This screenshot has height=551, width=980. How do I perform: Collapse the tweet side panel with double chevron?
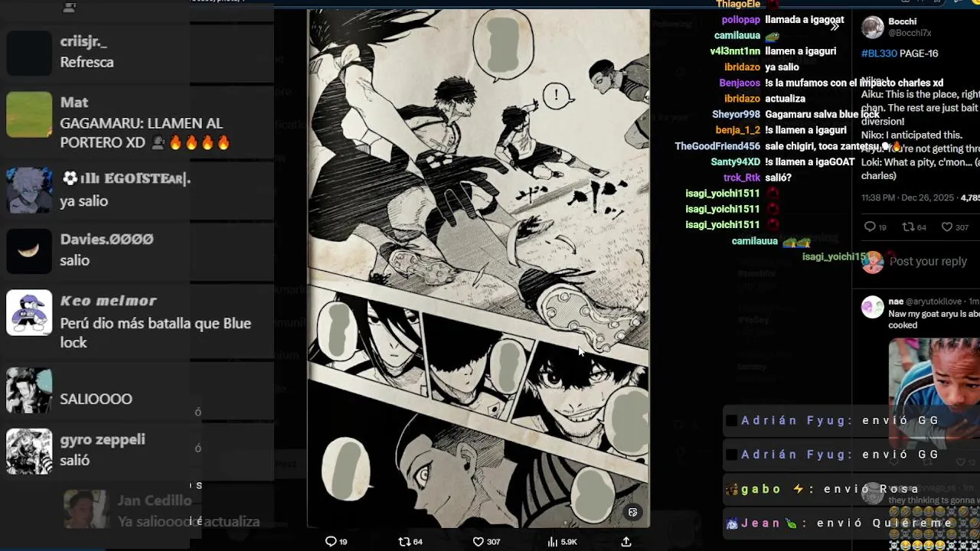(835, 26)
